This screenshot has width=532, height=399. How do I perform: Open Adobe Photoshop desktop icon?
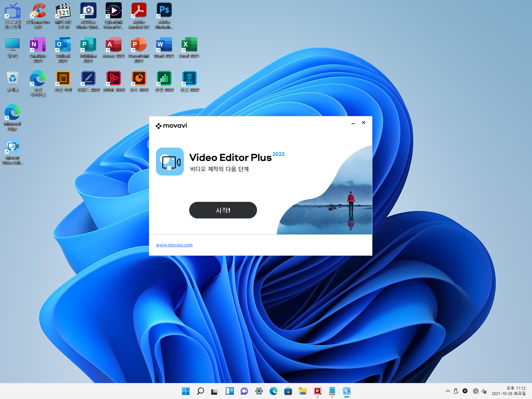164,16
